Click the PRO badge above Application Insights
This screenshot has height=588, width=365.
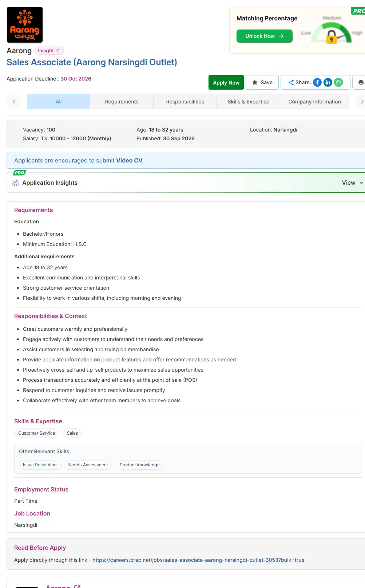click(x=19, y=173)
